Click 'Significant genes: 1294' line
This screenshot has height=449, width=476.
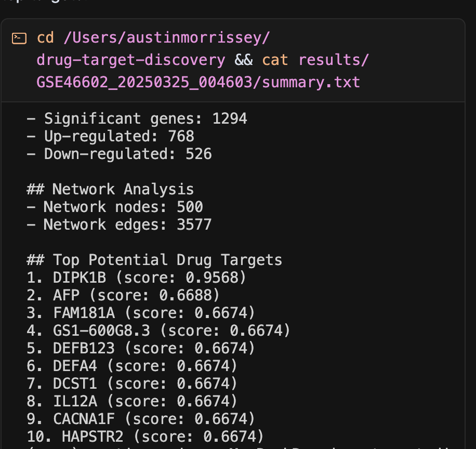(137, 118)
